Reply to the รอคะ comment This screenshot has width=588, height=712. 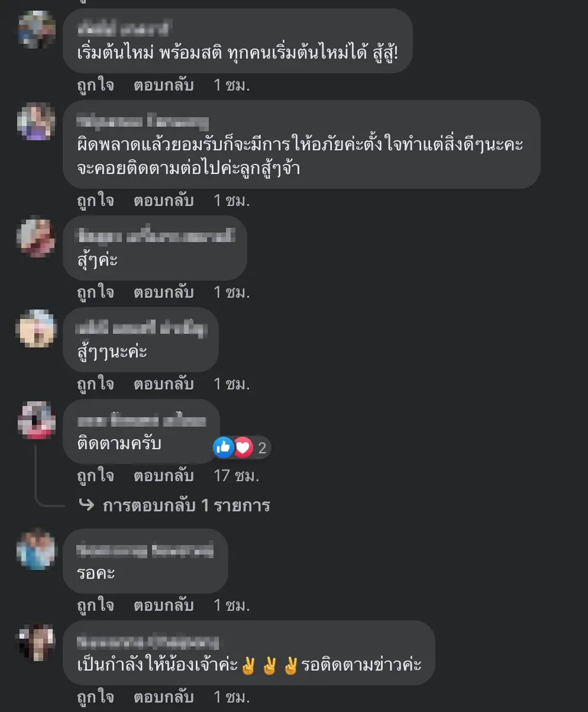pyautogui.click(x=164, y=605)
